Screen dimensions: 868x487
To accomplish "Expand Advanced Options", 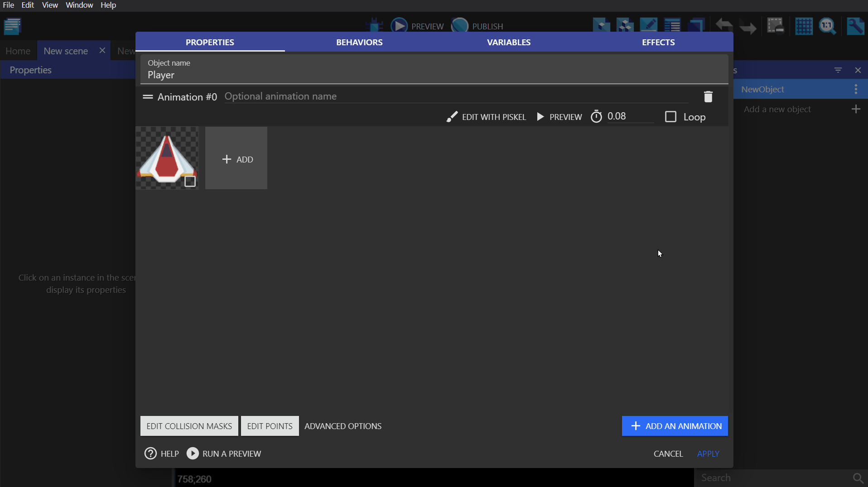I will 343,426.
